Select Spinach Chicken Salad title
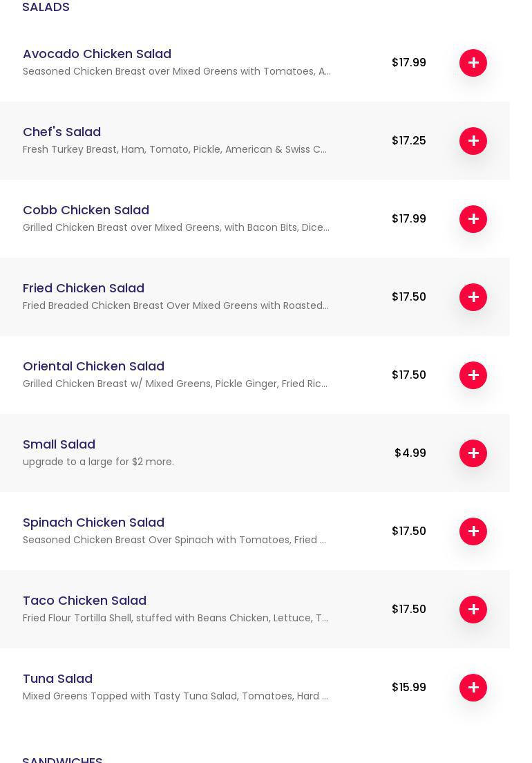This screenshot has width=532, height=763. [x=93, y=522]
